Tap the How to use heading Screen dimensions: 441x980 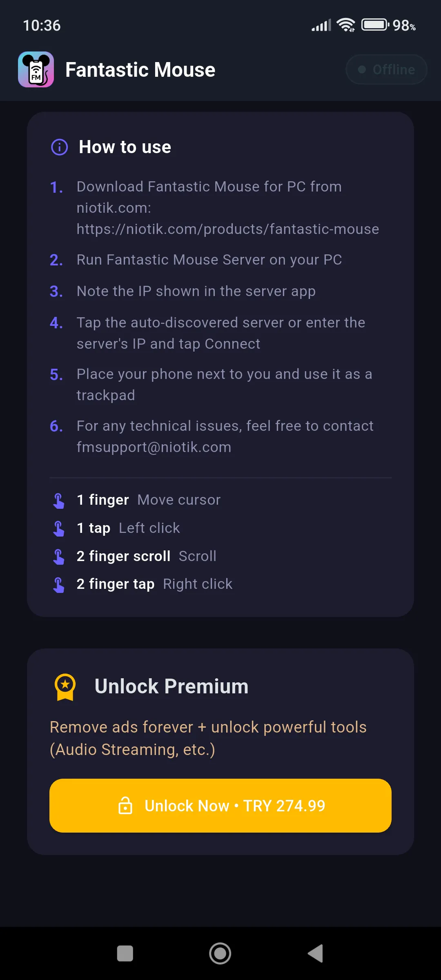(x=125, y=147)
